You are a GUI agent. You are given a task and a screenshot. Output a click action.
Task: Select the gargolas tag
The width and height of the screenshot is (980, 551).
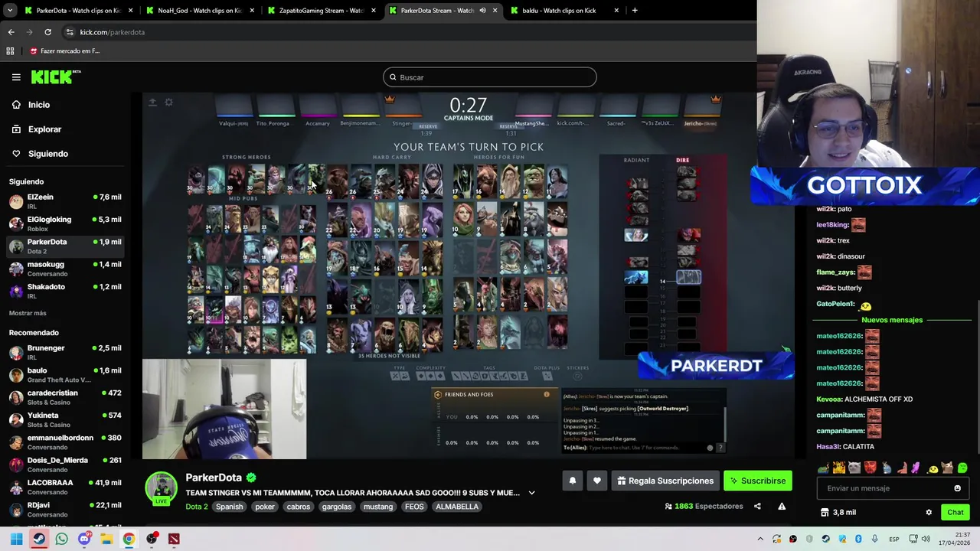click(337, 507)
